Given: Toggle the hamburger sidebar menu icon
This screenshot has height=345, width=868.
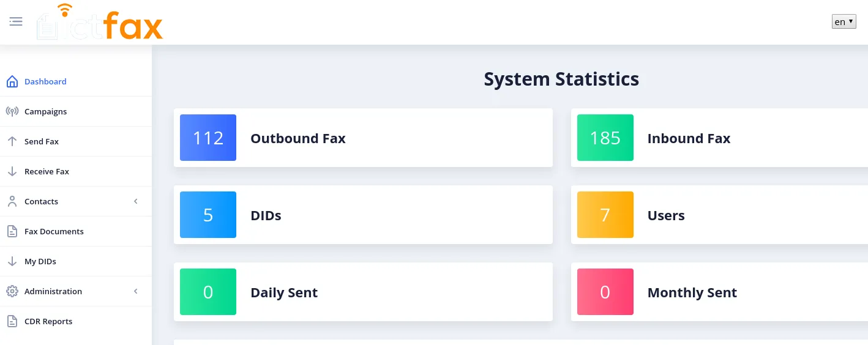Looking at the screenshot, I should (x=16, y=21).
